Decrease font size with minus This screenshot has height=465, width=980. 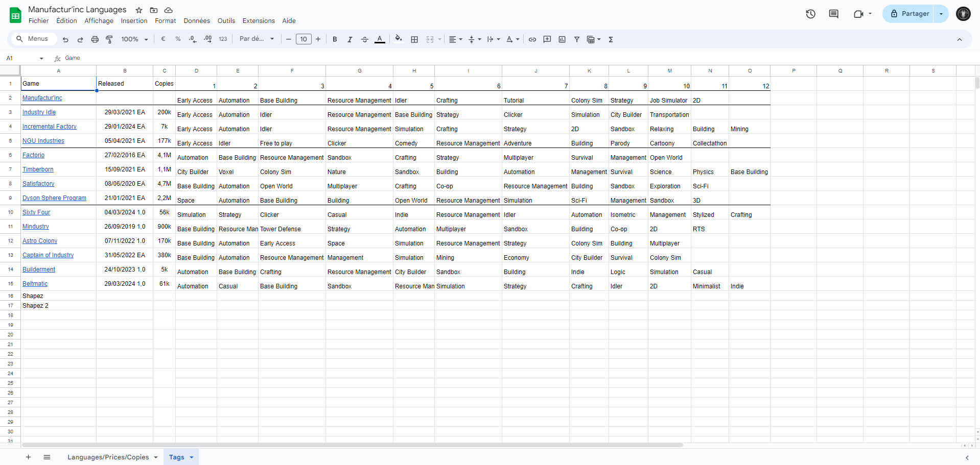[x=288, y=39]
